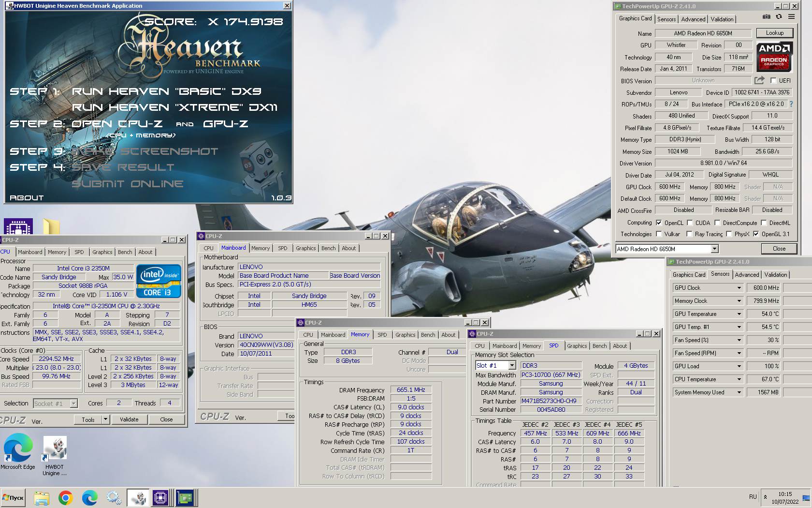
Task: Open Google Chrome from the taskbar
Action: pyautogui.click(x=66, y=498)
